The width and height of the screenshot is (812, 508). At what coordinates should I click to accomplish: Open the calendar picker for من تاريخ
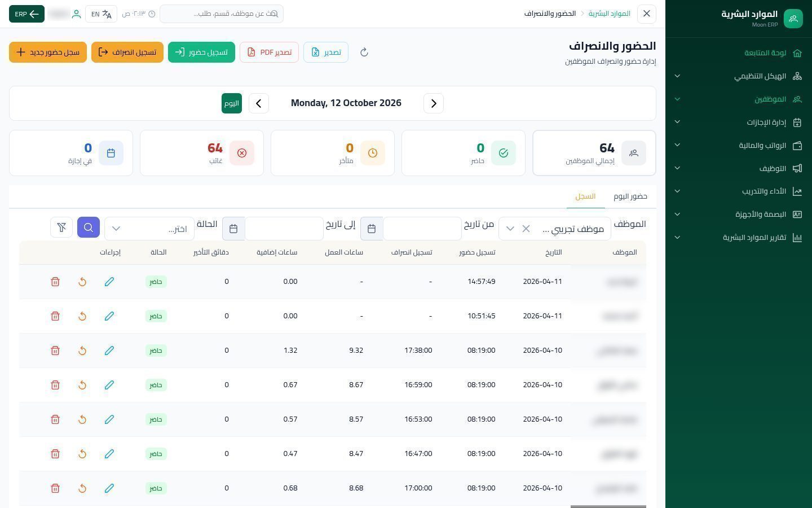point(372,229)
